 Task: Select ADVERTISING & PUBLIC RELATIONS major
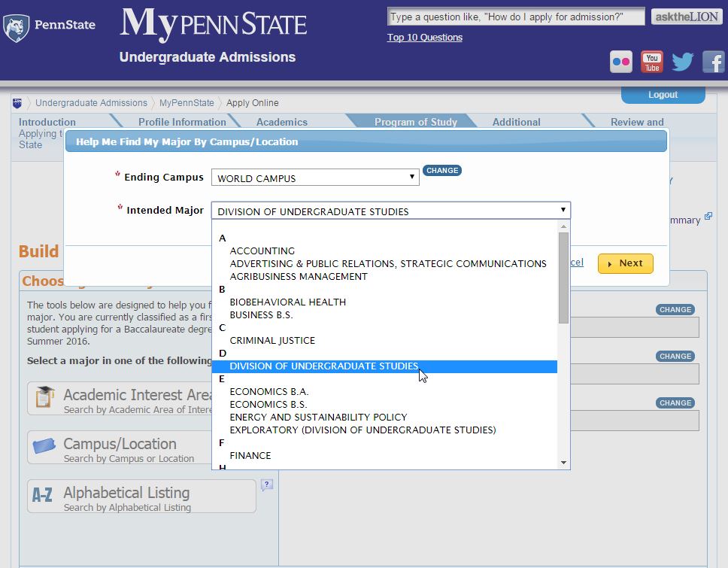coord(388,263)
